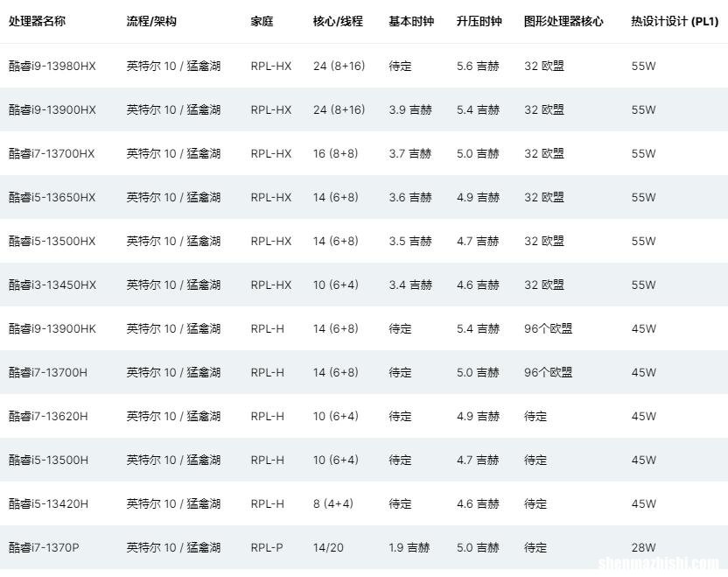Select the 酷睿i7-1370P processor name cell
Viewport: 728px width, 577px height.
tap(44, 547)
